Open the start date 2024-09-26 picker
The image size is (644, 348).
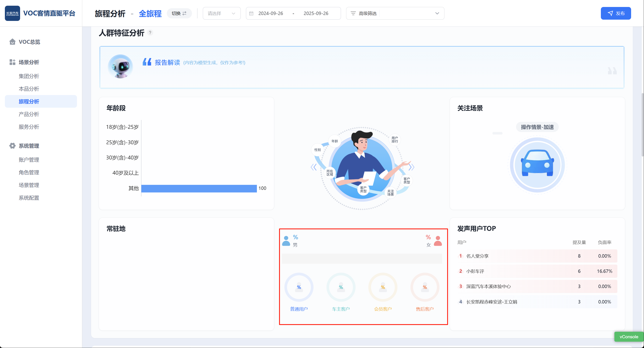270,14
